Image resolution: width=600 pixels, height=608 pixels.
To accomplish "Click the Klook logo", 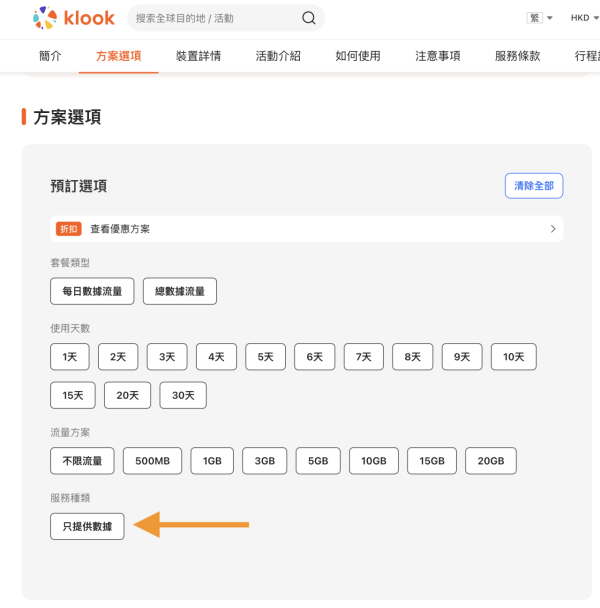I will click(x=74, y=18).
